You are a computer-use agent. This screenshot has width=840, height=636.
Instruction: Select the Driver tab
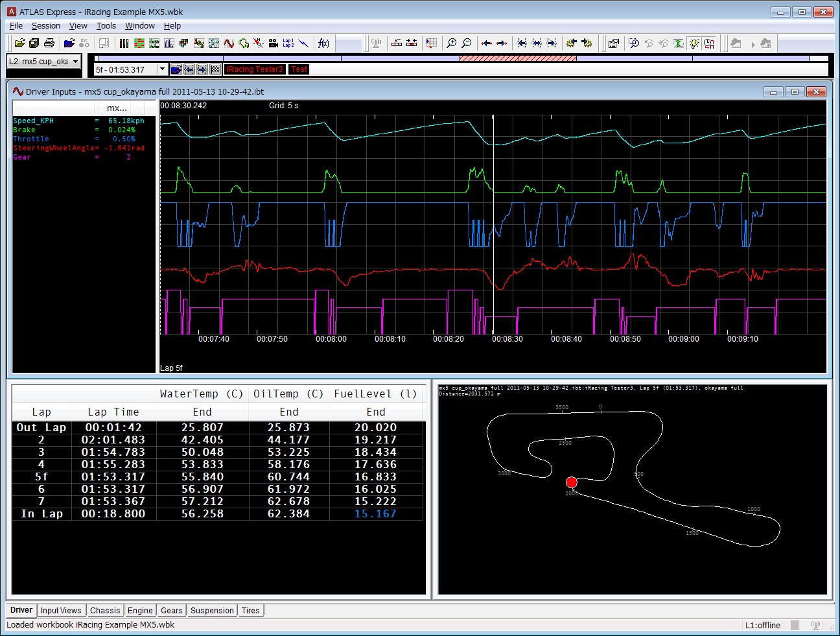21,610
